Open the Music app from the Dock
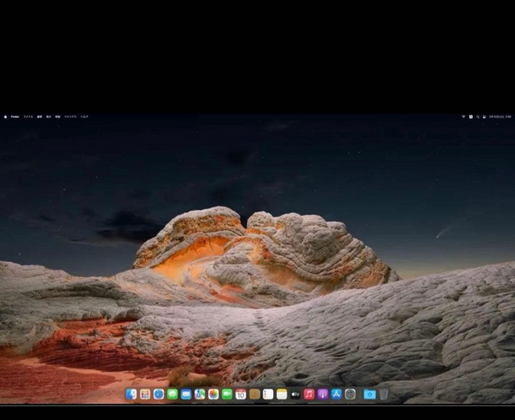The height and width of the screenshot is (420, 515). pos(308,395)
